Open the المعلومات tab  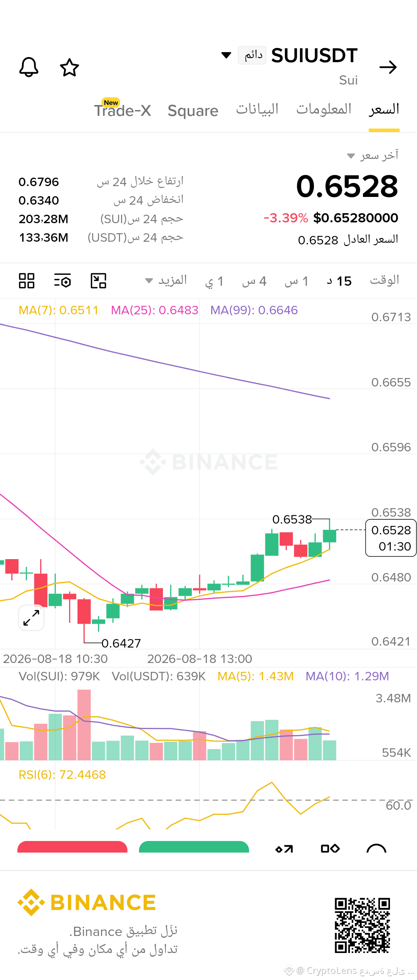pos(324,109)
